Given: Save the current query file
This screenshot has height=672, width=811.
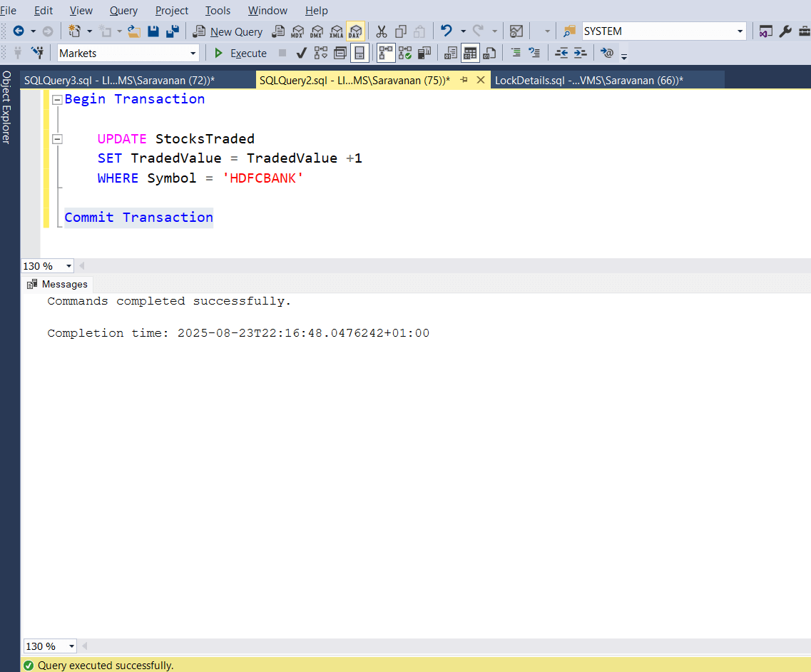Looking at the screenshot, I should [x=153, y=31].
